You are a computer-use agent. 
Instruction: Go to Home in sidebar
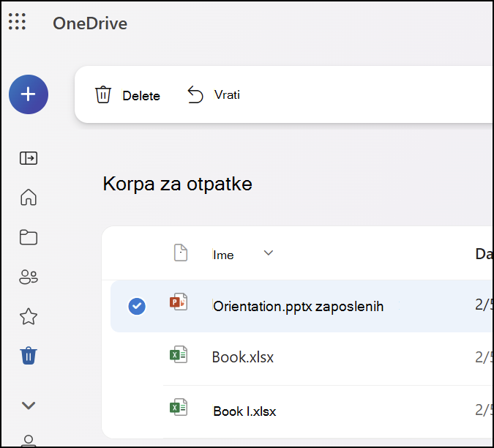tap(29, 197)
